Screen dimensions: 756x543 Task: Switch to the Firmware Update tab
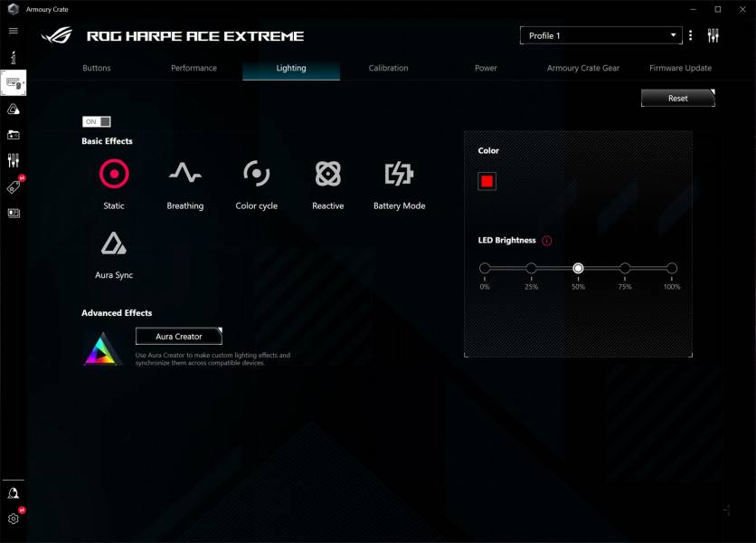(x=680, y=68)
